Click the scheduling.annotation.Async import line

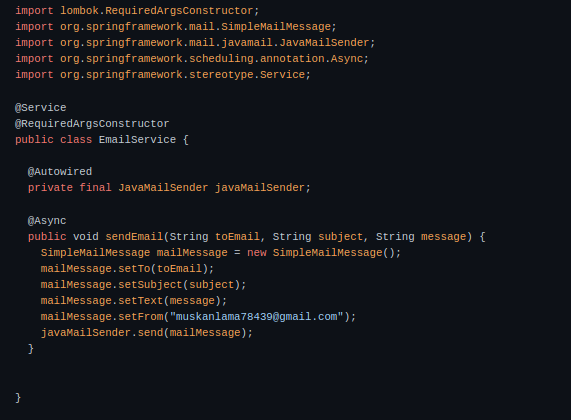(192, 59)
